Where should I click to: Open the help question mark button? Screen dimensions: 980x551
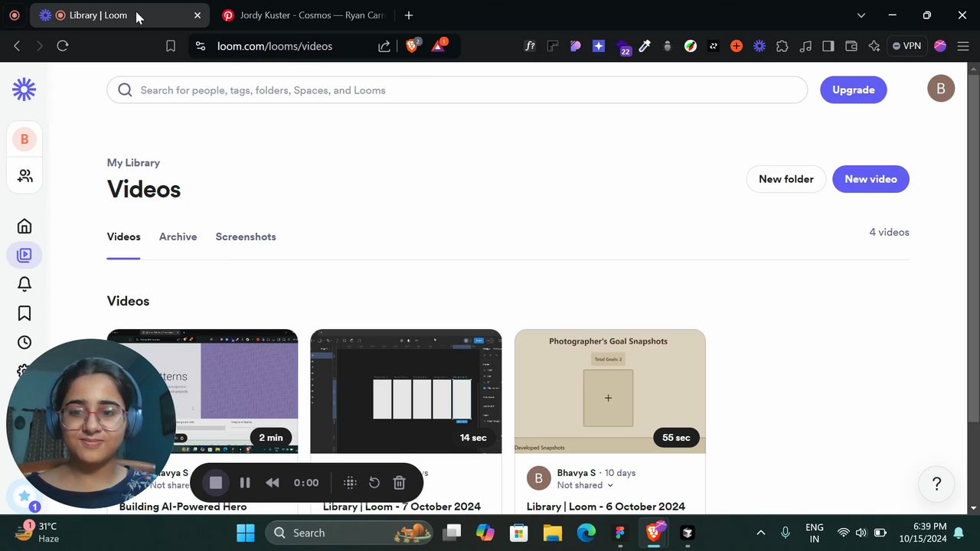pos(936,484)
